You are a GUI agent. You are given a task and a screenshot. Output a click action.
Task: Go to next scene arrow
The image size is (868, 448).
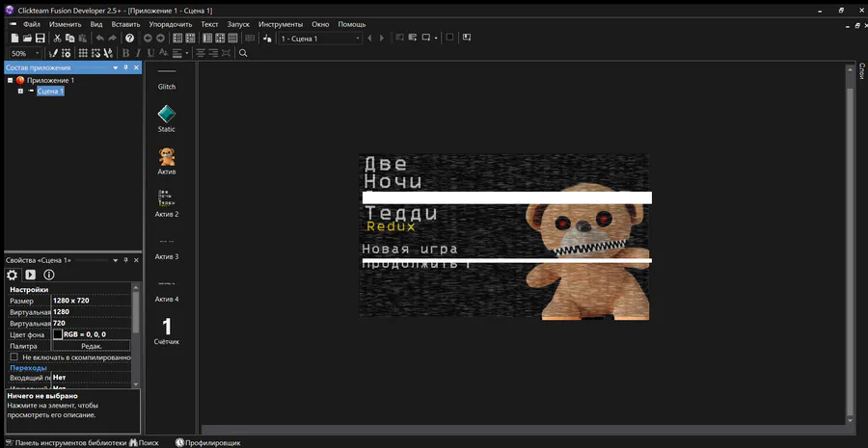point(382,39)
